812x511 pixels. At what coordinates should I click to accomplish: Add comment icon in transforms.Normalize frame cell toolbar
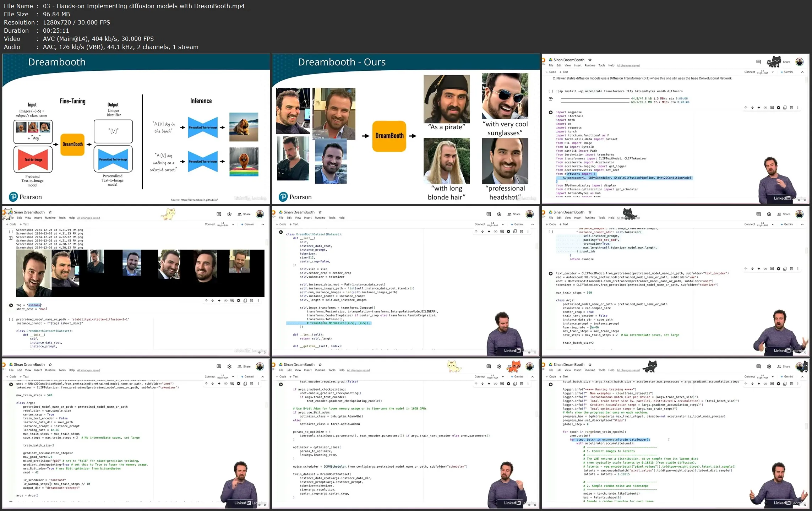coord(502,232)
